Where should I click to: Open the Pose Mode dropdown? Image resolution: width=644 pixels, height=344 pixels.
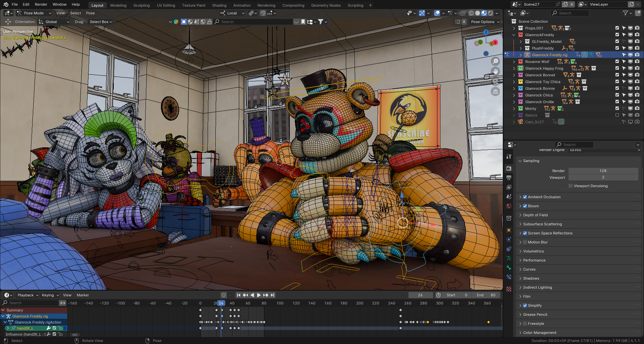point(34,13)
